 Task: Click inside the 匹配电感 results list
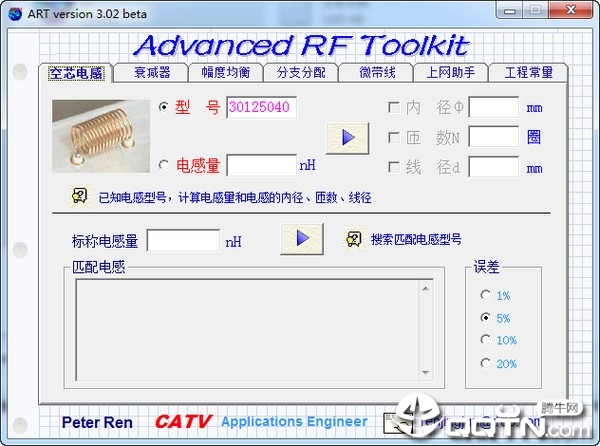click(x=248, y=330)
